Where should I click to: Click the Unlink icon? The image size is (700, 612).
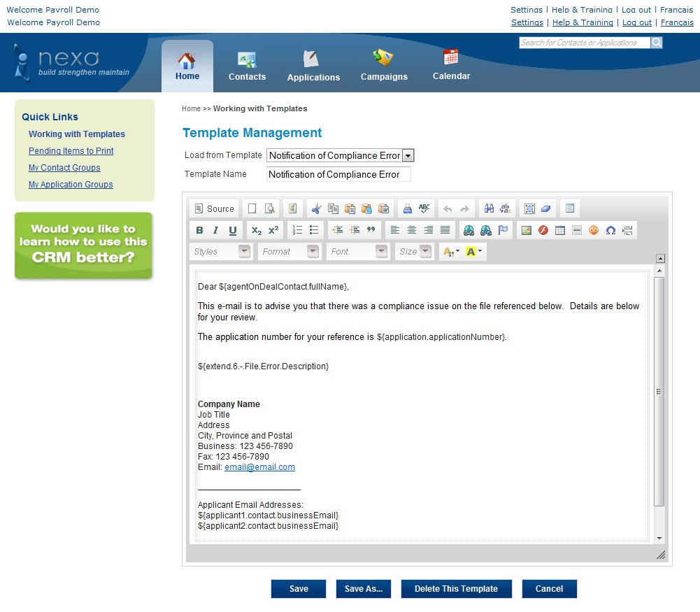[x=486, y=230]
